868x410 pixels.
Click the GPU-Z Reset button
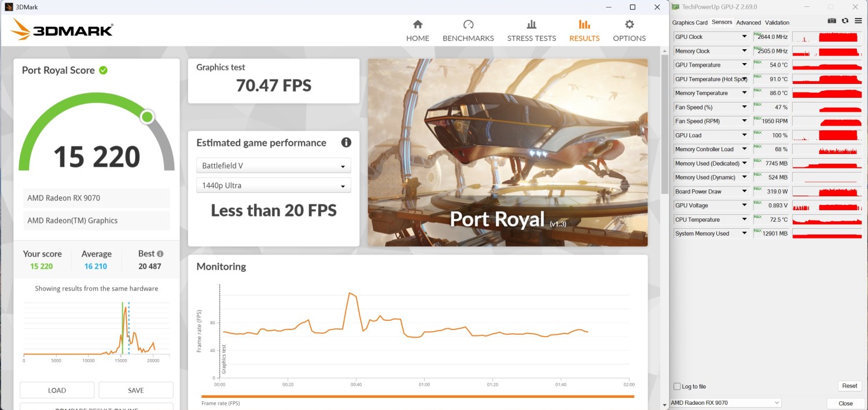point(849,386)
